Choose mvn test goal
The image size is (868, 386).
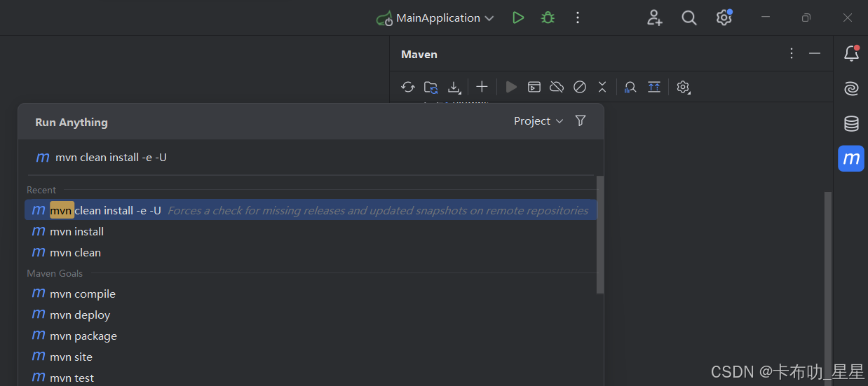[x=311, y=378]
